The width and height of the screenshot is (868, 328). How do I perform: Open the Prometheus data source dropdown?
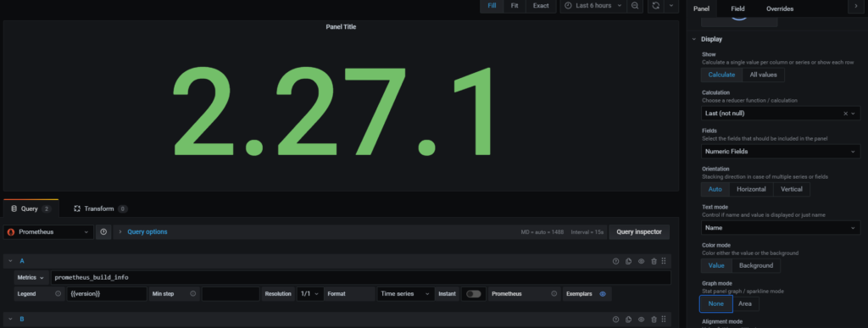(x=48, y=231)
